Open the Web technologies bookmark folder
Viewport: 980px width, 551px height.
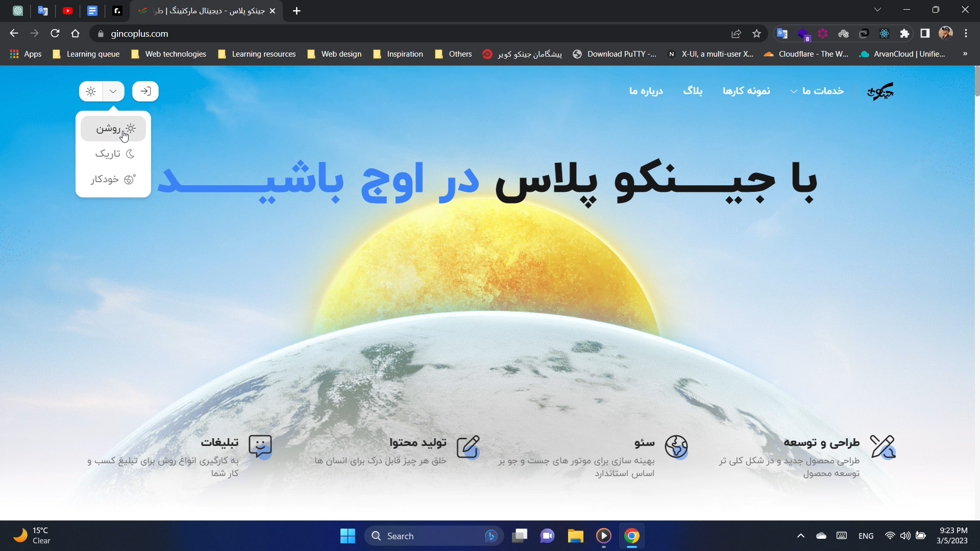tap(168, 54)
